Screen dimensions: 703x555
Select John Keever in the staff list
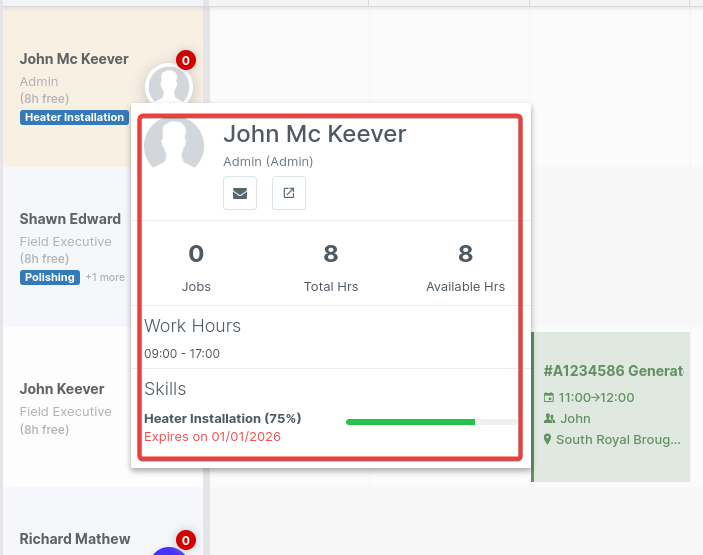pos(62,389)
